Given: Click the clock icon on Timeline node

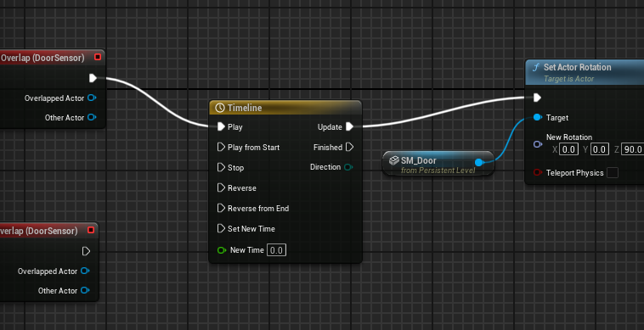Looking at the screenshot, I should pos(220,108).
